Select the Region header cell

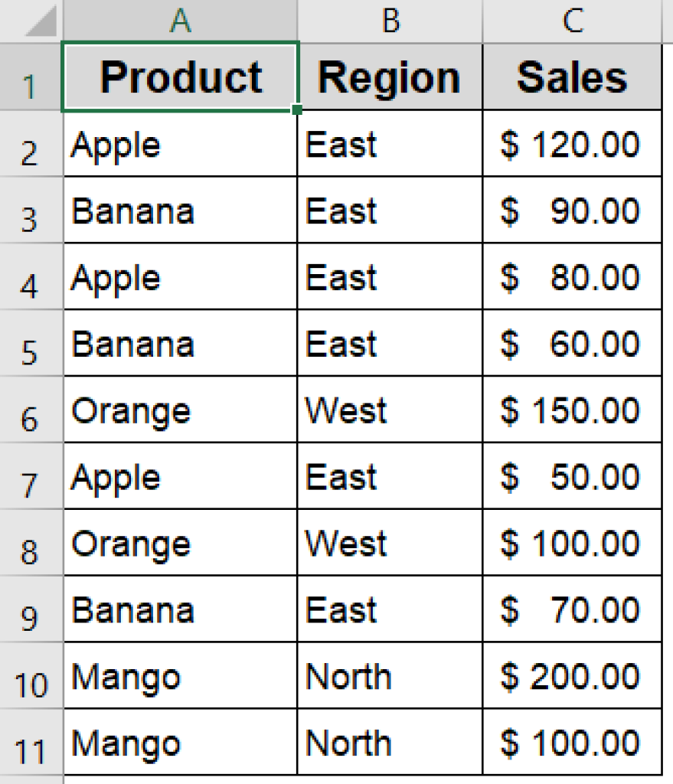pos(390,75)
